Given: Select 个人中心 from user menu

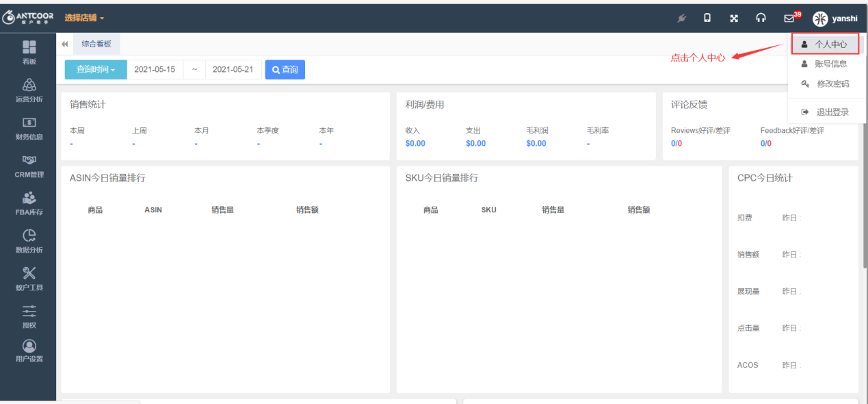Looking at the screenshot, I should point(824,44).
